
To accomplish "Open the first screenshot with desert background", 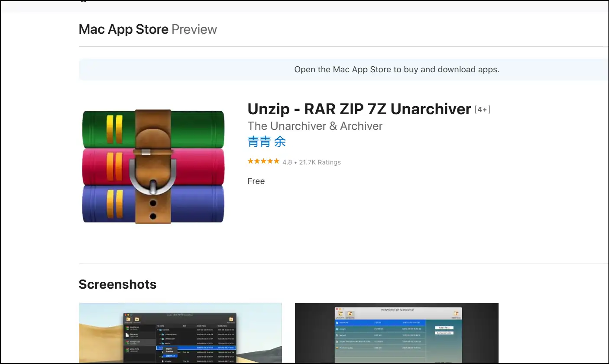I will point(180,333).
